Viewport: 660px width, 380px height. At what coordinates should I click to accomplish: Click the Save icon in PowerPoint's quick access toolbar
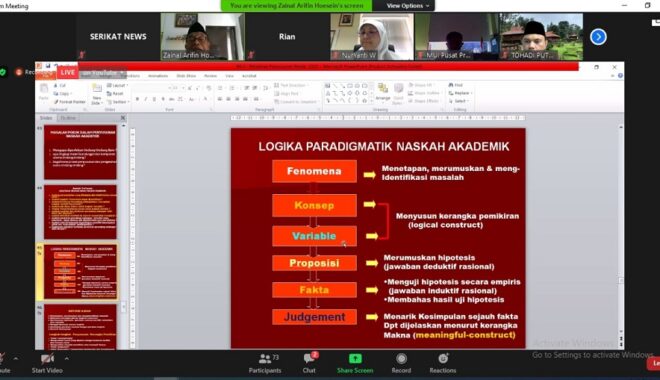[x=48, y=66]
